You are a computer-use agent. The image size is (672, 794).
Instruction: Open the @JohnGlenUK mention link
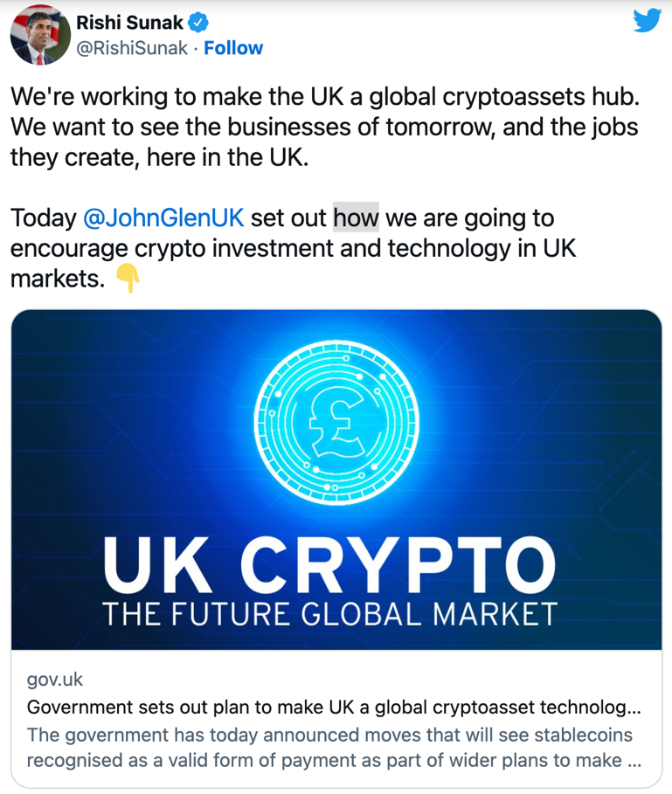pos(163,217)
